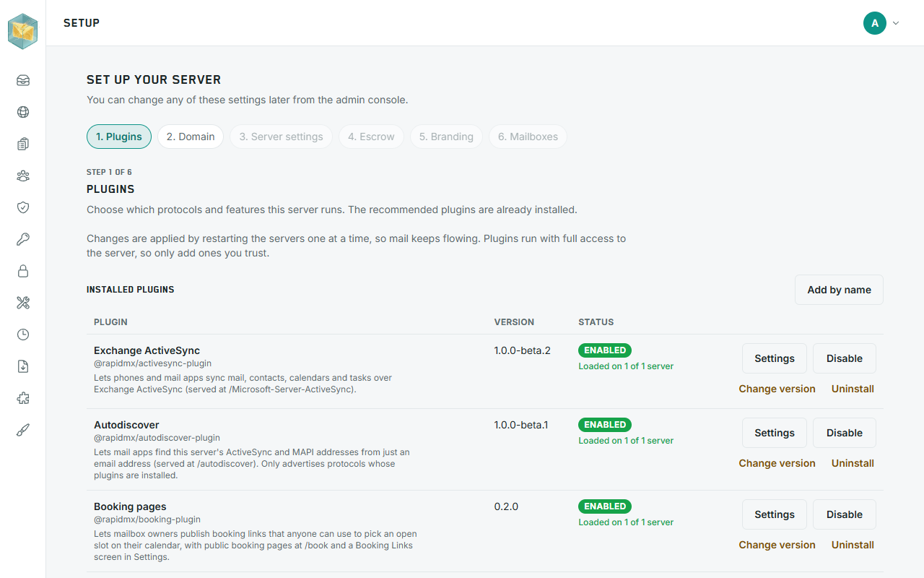Open Settings for Booking pages plugin

coord(775,514)
